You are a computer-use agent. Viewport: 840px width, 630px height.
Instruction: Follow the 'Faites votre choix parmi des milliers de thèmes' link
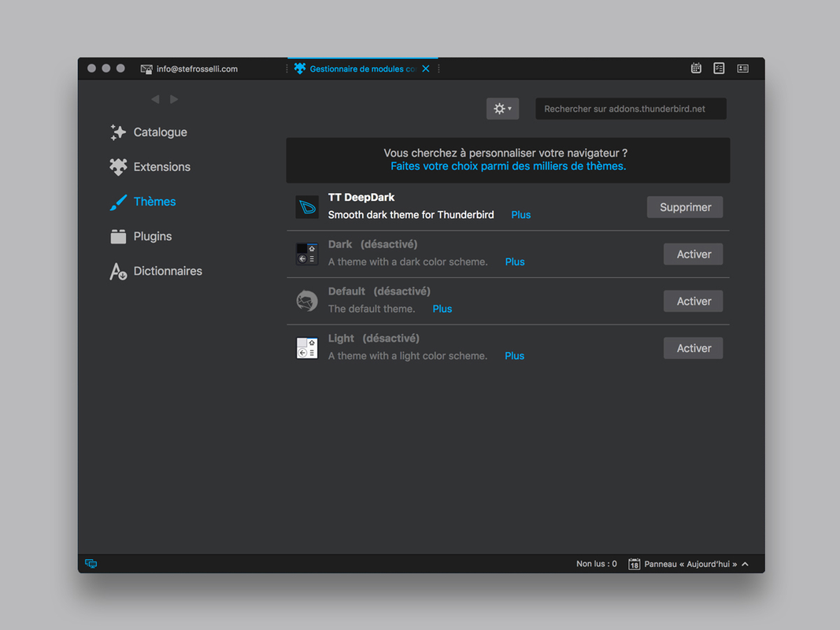point(508,166)
